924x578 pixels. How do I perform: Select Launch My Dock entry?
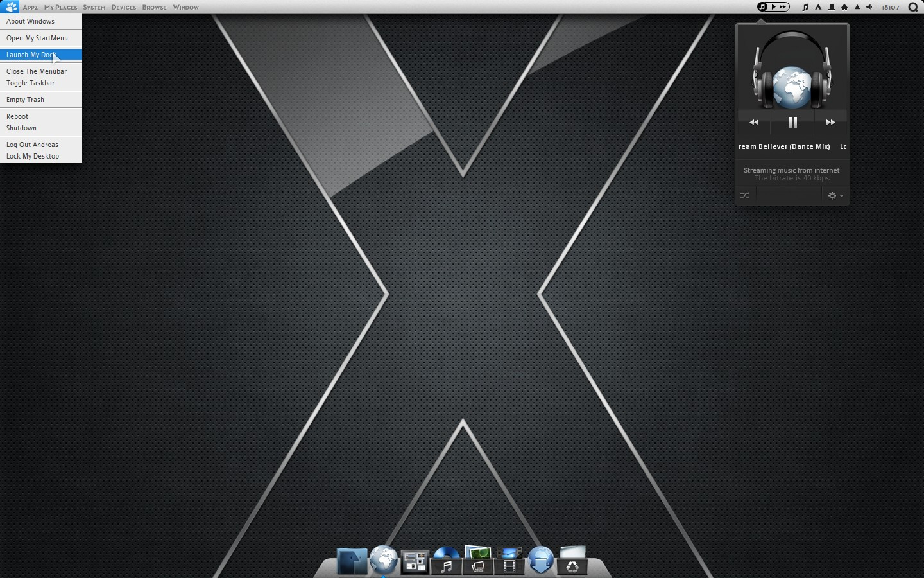(x=41, y=55)
